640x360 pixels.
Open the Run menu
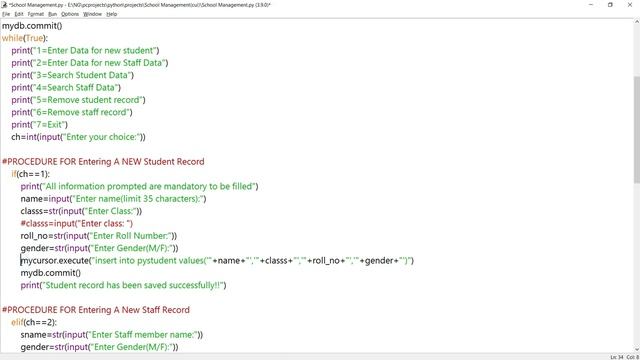pos(52,14)
